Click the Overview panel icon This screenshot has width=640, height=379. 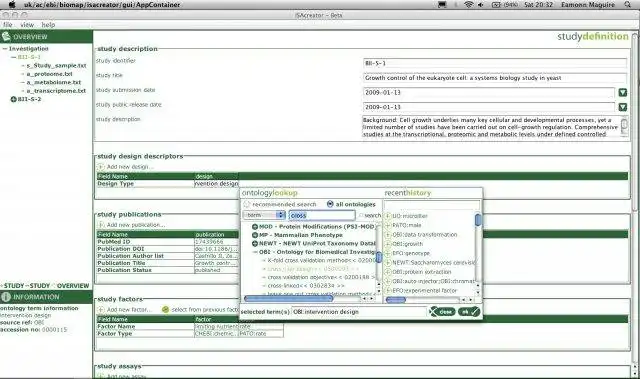pos(6,36)
